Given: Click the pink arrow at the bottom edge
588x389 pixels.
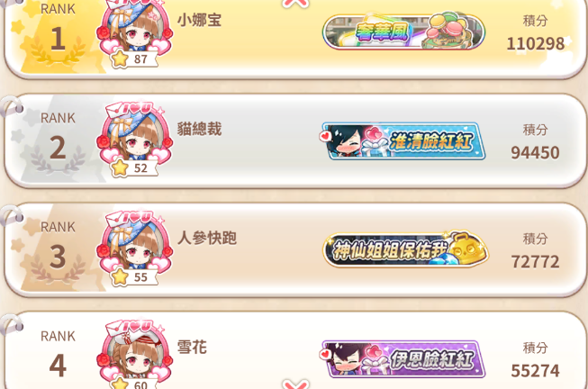Looking at the screenshot, I should 295,384.
